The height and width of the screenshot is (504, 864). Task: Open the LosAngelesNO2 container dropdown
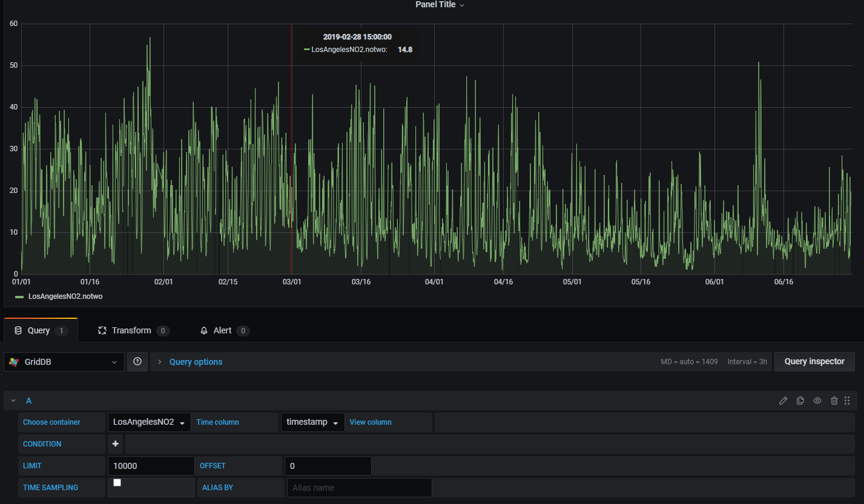149,422
